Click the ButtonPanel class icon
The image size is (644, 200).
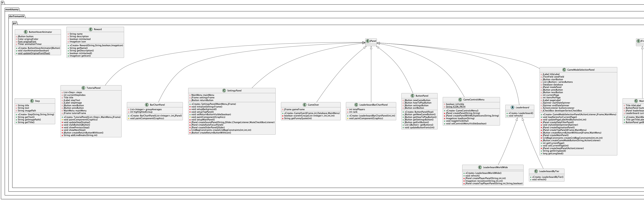413,96
